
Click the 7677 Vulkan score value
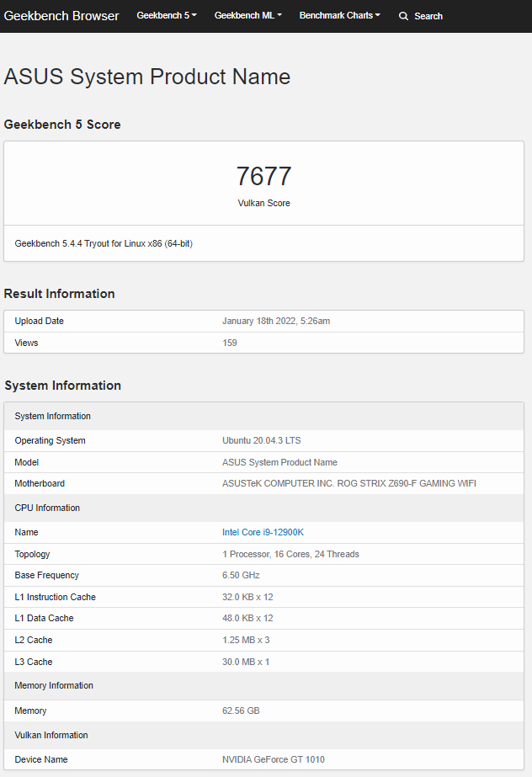(263, 177)
